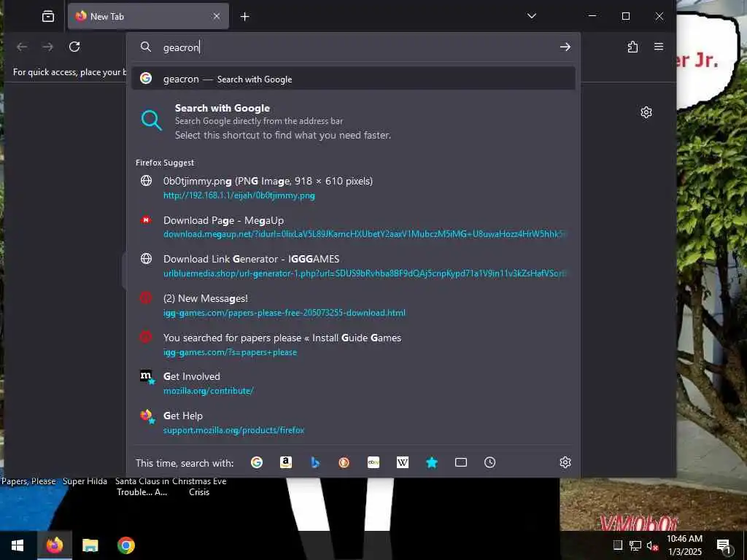
Task: Search open tabs with tabs icon
Action: (x=461, y=462)
